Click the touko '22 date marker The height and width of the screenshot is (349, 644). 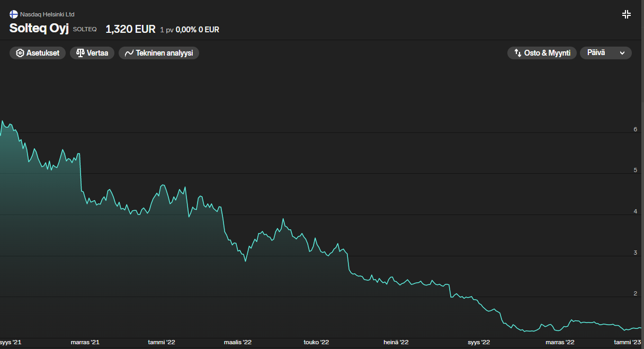click(x=316, y=343)
